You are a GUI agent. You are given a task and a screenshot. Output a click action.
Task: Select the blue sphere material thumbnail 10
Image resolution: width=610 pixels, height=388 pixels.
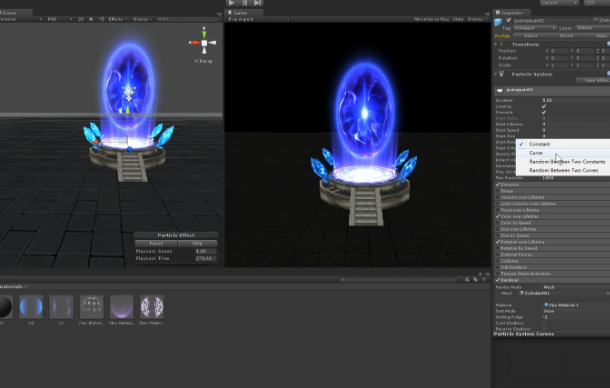tap(31, 307)
